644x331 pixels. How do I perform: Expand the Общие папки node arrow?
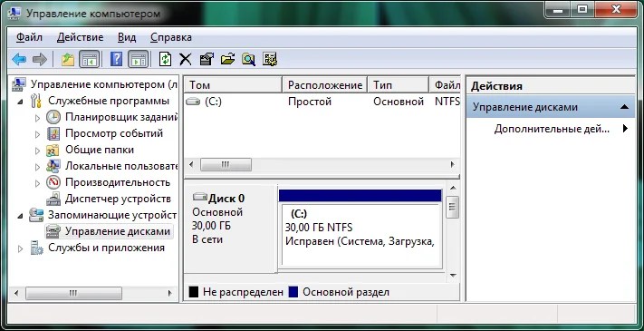[x=37, y=151]
